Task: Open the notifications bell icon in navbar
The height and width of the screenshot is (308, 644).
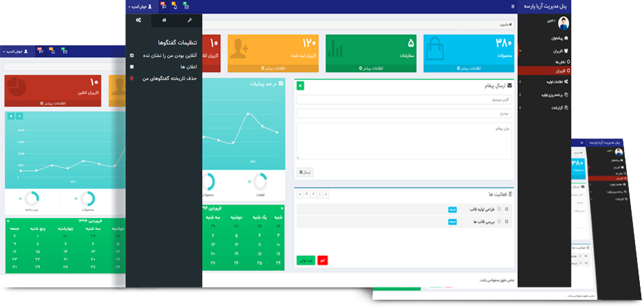Action: click(x=175, y=5)
